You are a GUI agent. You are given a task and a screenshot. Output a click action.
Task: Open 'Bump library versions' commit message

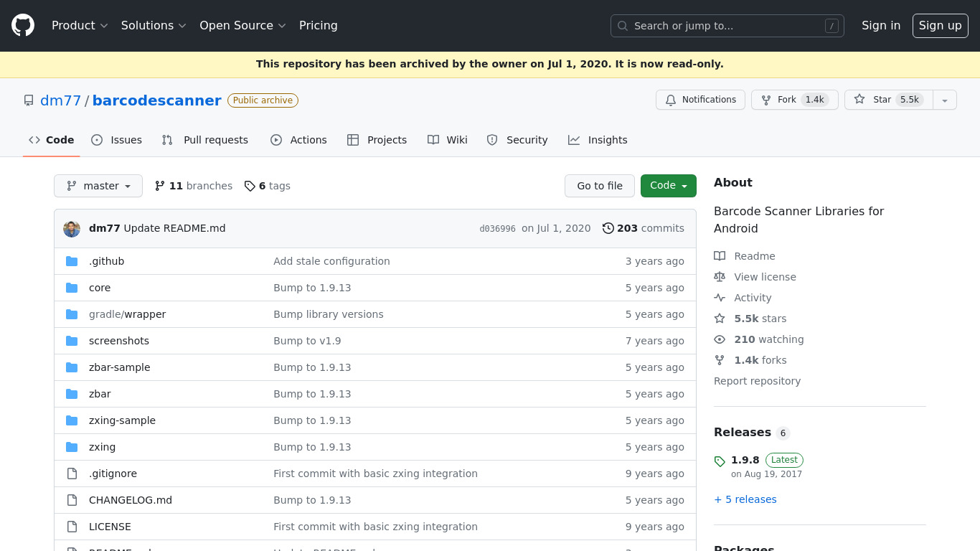coord(329,314)
